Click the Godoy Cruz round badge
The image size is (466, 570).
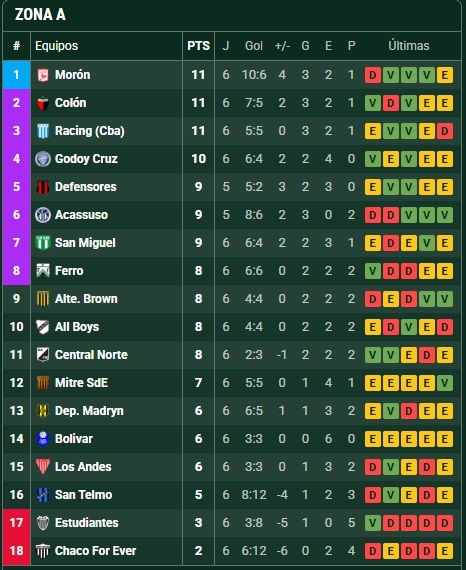pos(43,159)
